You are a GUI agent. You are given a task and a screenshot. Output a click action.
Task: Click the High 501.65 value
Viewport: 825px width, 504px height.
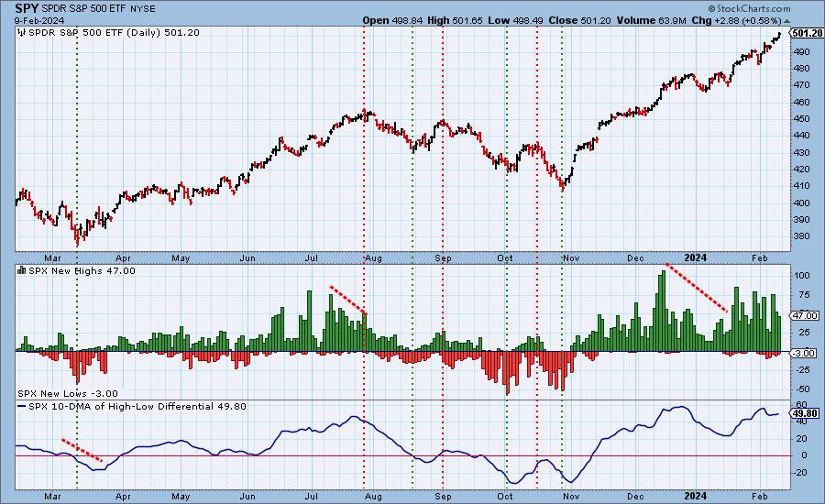(455, 20)
